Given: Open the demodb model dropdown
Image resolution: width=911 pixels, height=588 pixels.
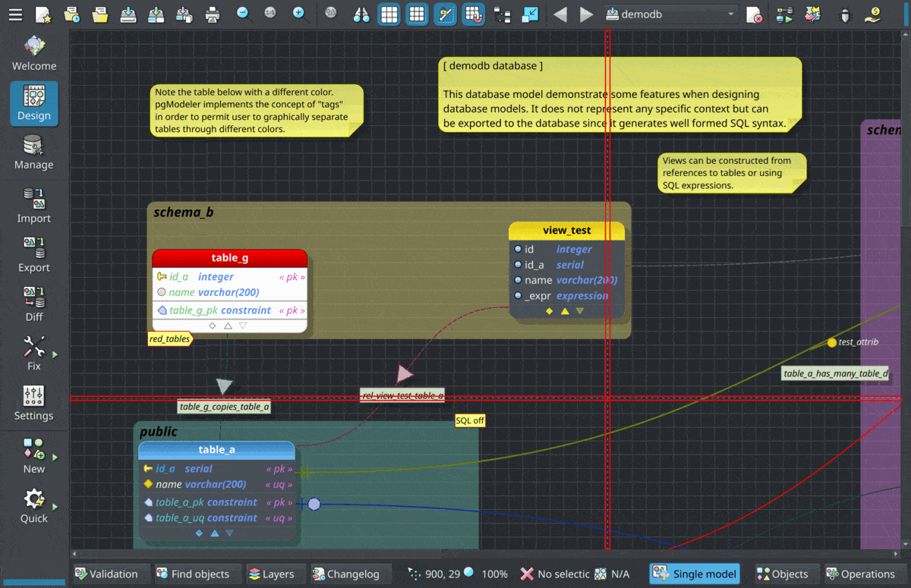Looking at the screenshot, I should pyautogui.click(x=671, y=14).
